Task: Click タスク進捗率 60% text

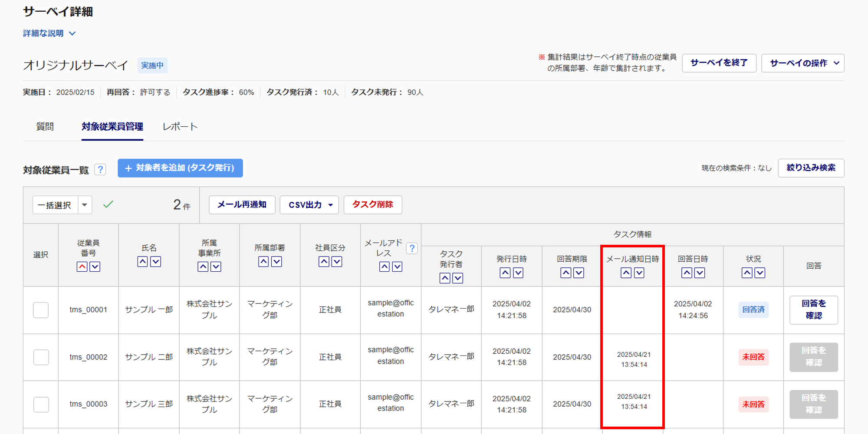Action: (x=218, y=92)
